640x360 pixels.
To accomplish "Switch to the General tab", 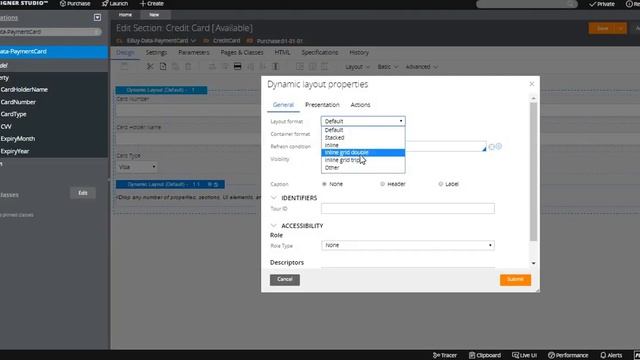I will pyautogui.click(x=283, y=105).
